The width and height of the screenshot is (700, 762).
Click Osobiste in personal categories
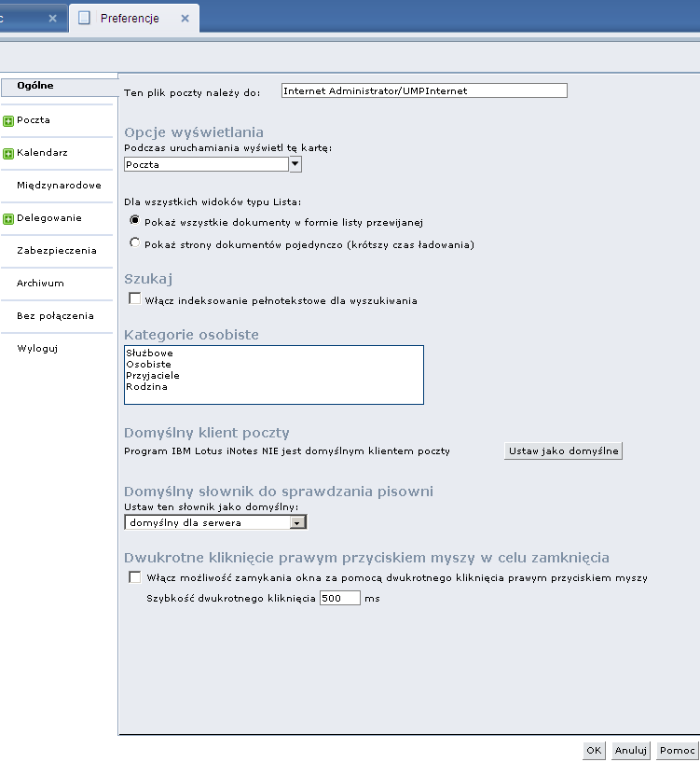[148, 364]
